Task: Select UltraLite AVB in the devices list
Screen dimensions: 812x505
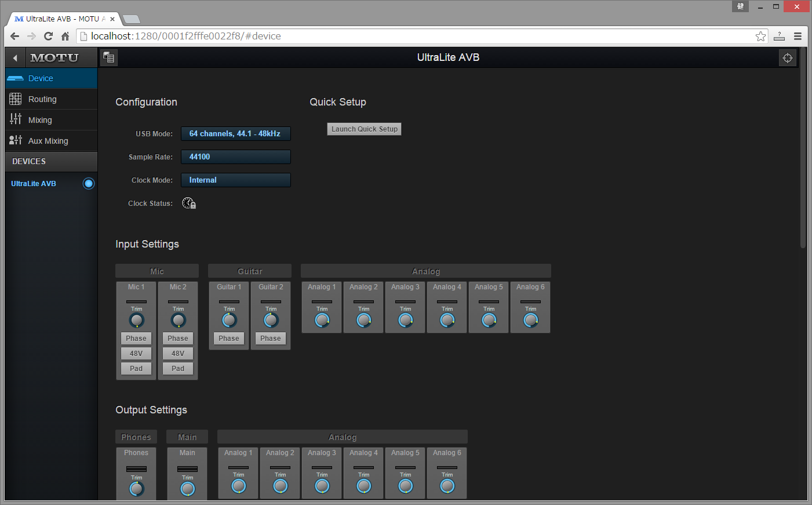Action: tap(34, 184)
